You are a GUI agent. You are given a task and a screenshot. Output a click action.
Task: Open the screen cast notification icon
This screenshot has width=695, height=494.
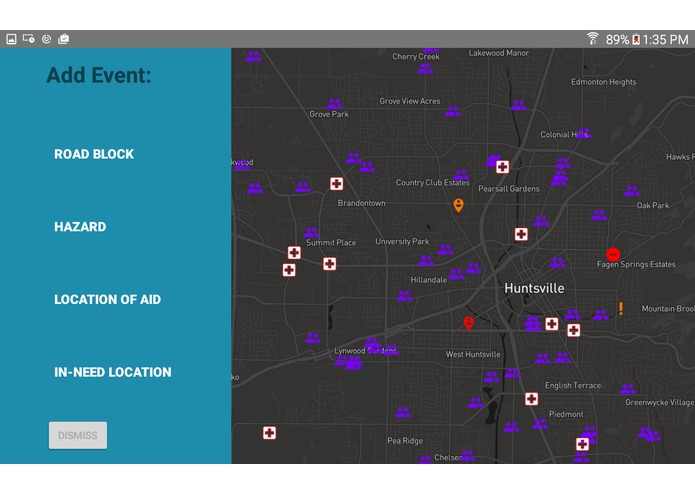coord(29,39)
